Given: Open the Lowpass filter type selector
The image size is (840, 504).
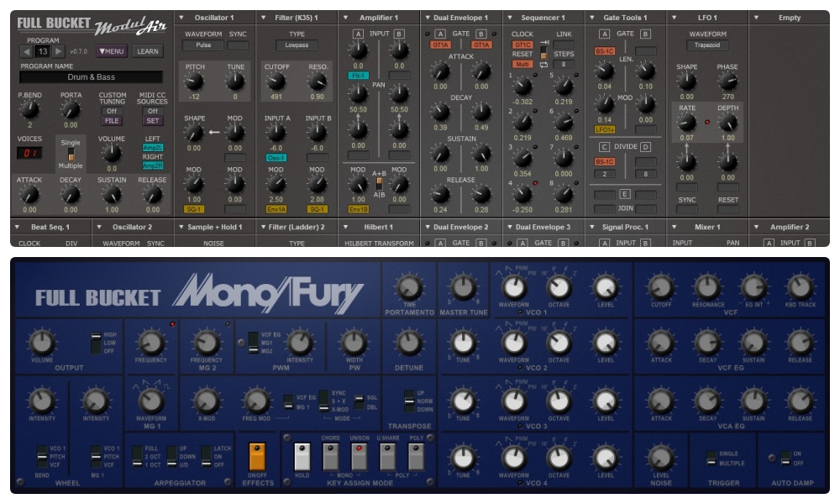Looking at the screenshot, I should pyautogui.click(x=297, y=45).
